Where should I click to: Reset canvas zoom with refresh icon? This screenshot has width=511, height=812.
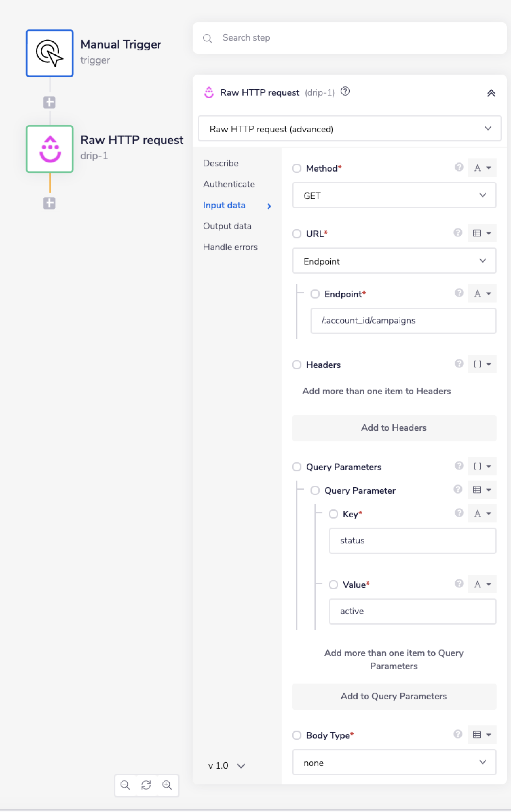click(x=146, y=785)
